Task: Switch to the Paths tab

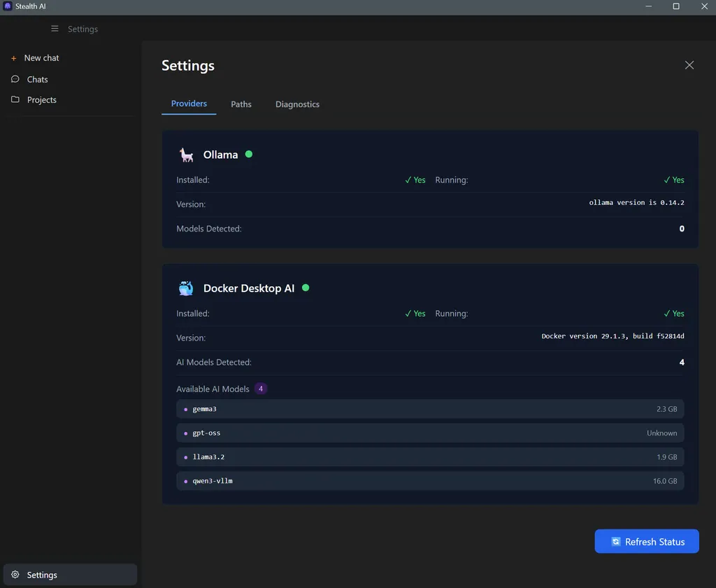Action: [x=241, y=104]
